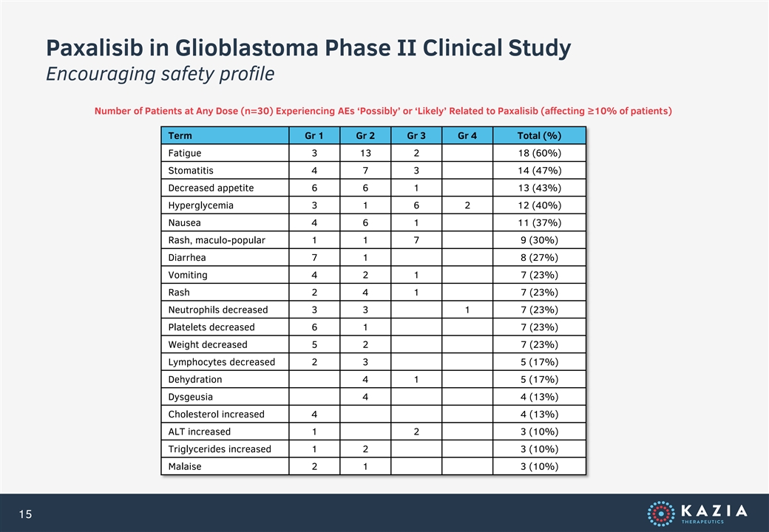Click the '4 (13%)' total for Dysgeusia
The height and width of the screenshot is (532, 769).
[x=540, y=397]
